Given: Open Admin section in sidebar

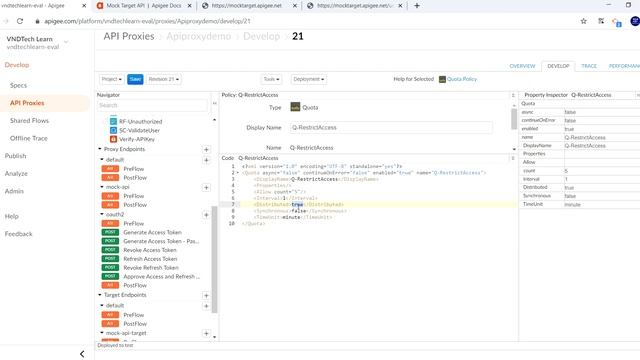Looking at the screenshot, I should pos(14,191).
